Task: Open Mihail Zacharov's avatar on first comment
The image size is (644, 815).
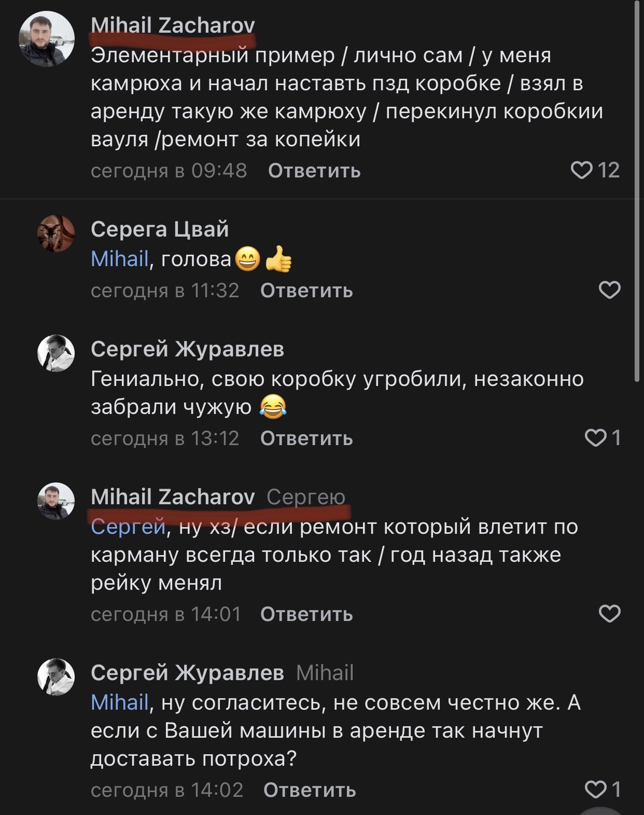Action: pos(47,39)
